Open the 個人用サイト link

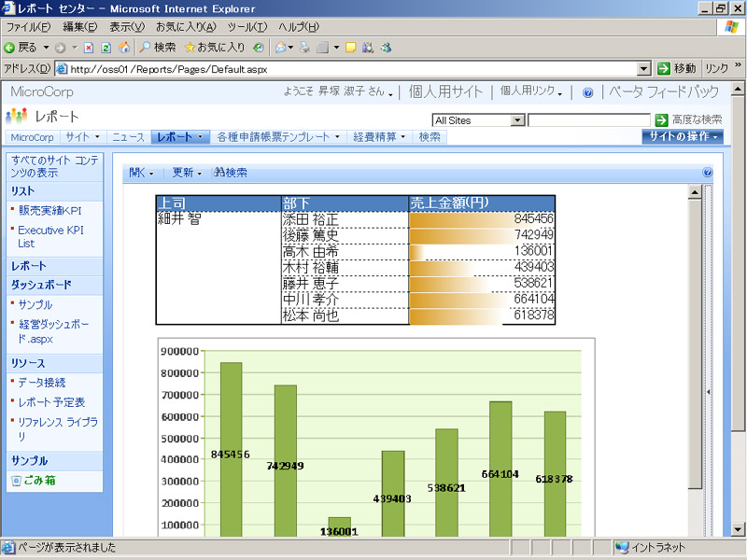(x=445, y=91)
